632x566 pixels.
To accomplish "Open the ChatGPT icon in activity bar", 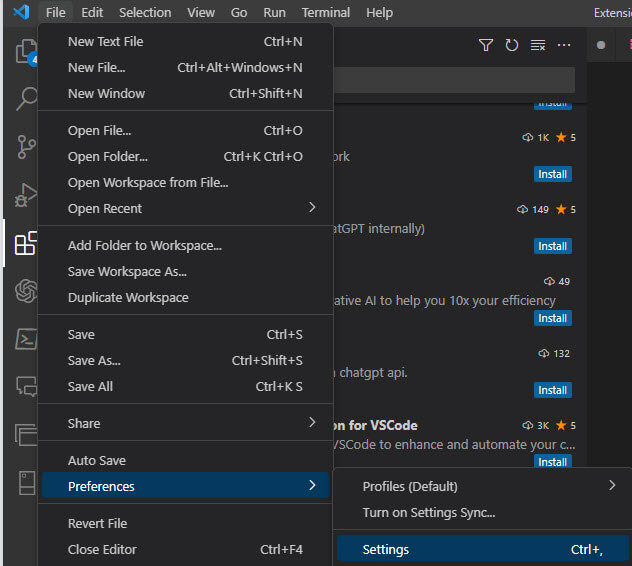I will pos(26,291).
